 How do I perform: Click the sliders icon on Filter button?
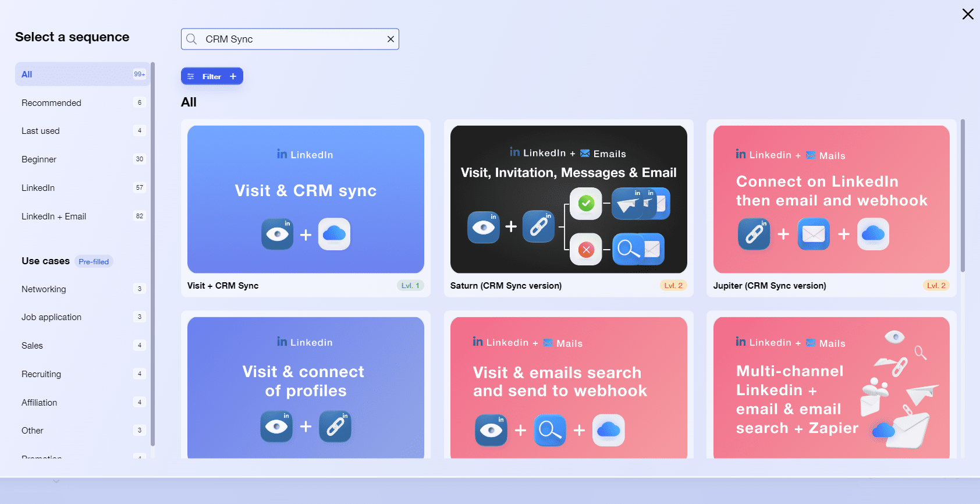(x=191, y=76)
